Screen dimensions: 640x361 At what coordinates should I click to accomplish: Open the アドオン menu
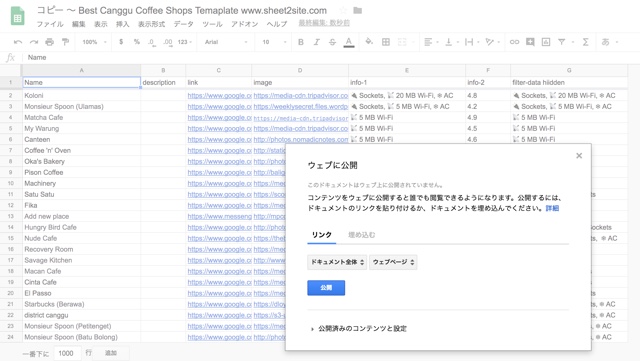pyautogui.click(x=244, y=24)
